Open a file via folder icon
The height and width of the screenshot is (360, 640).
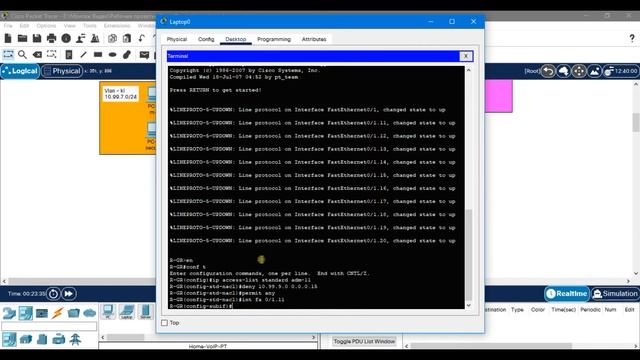point(22,38)
